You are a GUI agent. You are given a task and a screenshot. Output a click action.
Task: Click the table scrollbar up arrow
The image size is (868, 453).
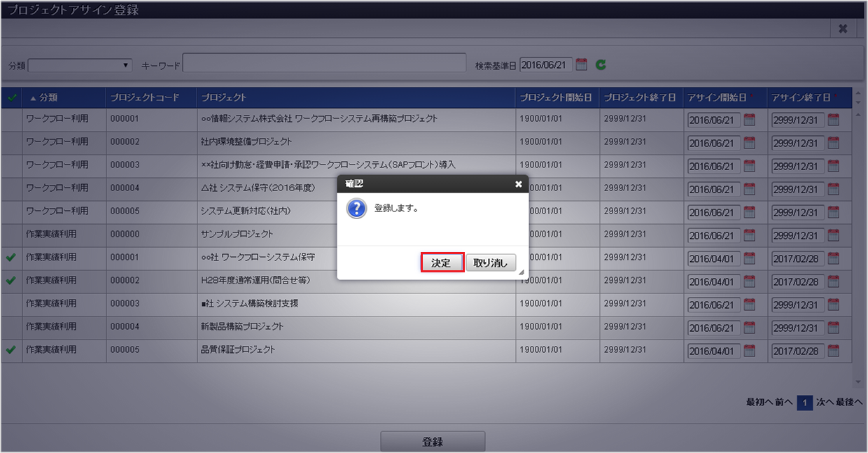point(858,113)
